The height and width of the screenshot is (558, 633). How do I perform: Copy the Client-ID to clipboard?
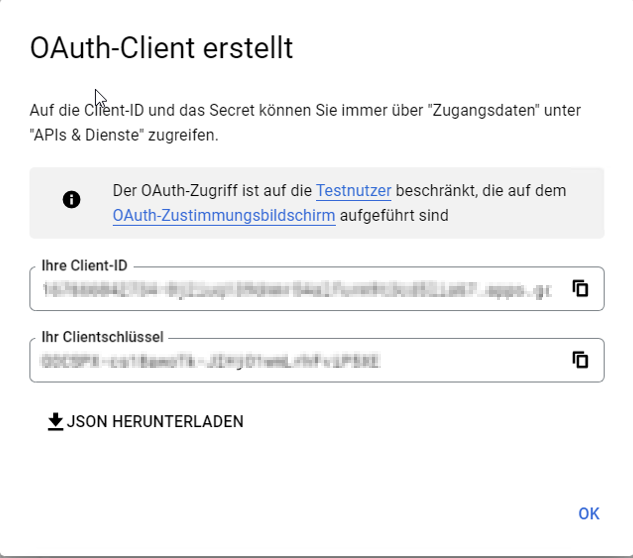(580, 289)
